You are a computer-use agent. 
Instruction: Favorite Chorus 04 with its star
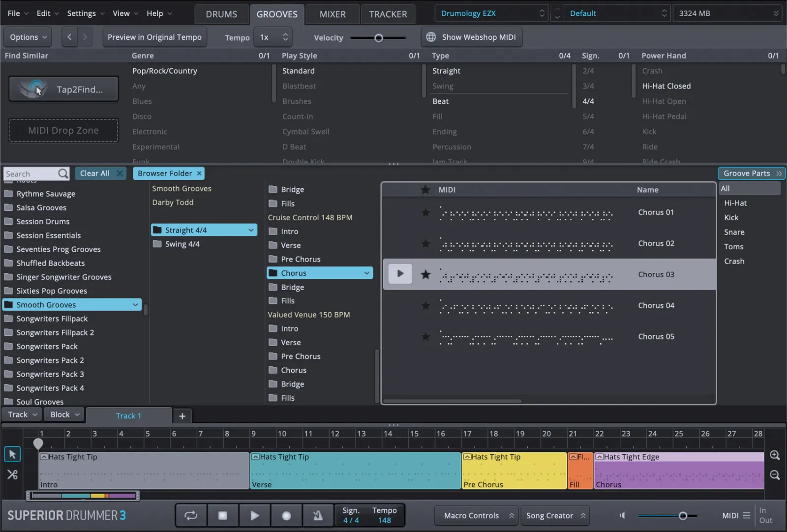425,305
